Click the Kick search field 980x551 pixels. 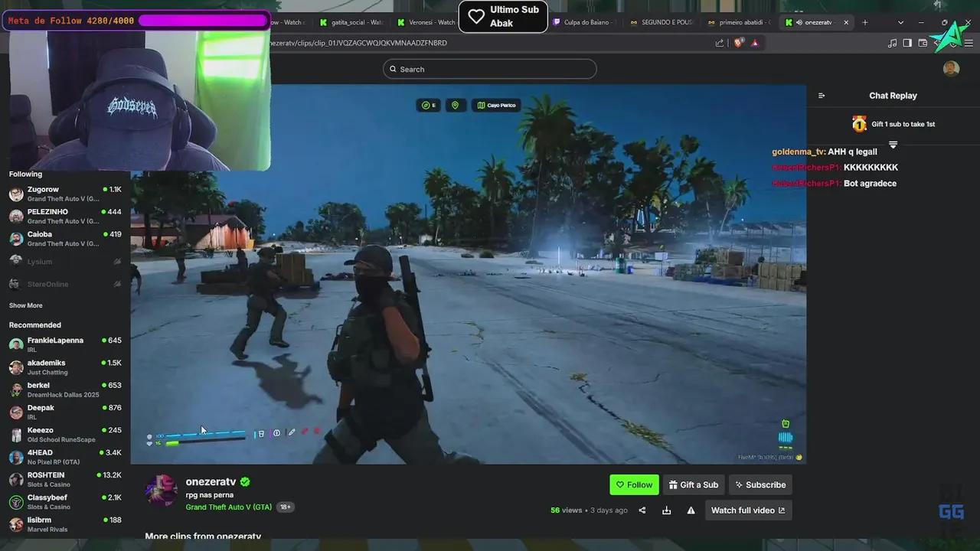(x=490, y=69)
